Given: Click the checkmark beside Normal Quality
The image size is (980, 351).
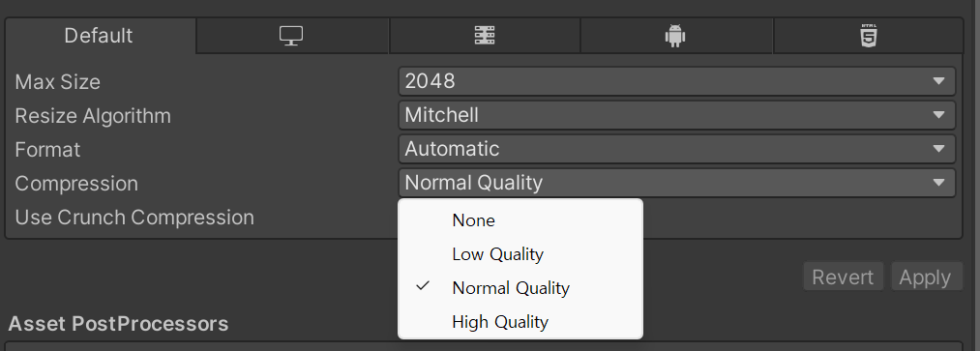Looking at the screenshot, I should click(x=424, y=286).
